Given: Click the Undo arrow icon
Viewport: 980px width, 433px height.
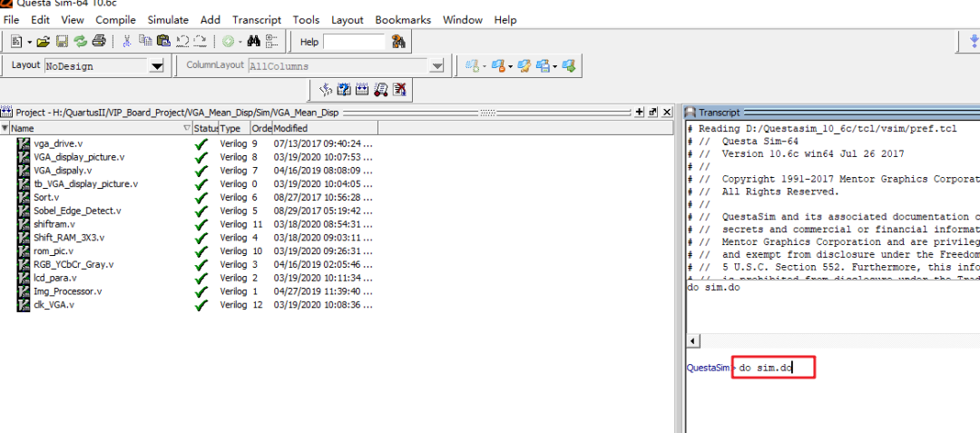Looking at the screenshot, I should pyautogui.click(x=182, y=42).
